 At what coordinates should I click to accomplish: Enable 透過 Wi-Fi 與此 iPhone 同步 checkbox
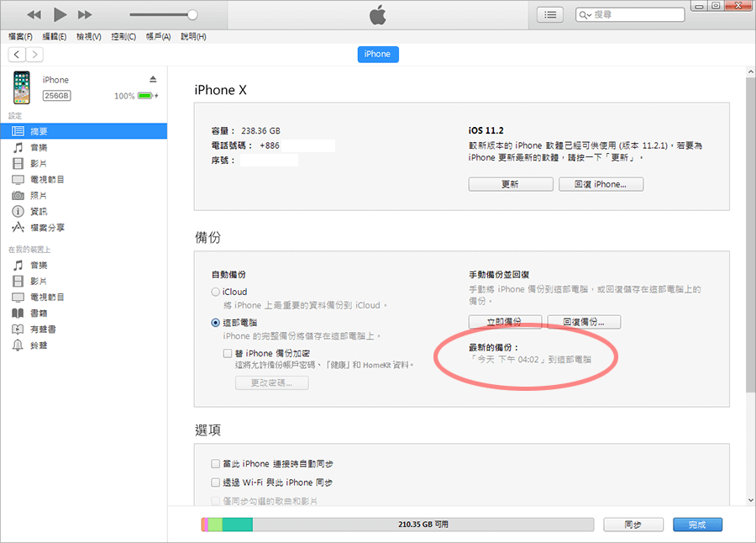click(216, 482)
